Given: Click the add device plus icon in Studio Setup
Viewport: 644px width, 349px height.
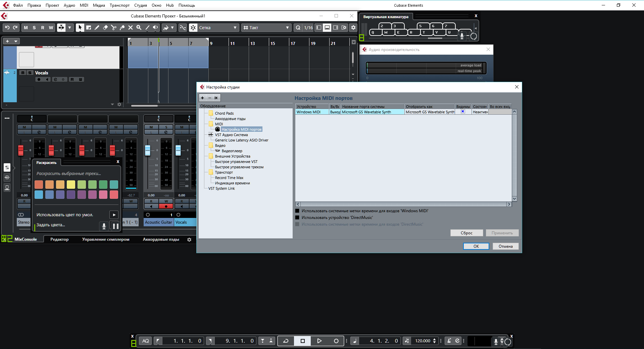Looking at the screenshot, I should [202, 98].
